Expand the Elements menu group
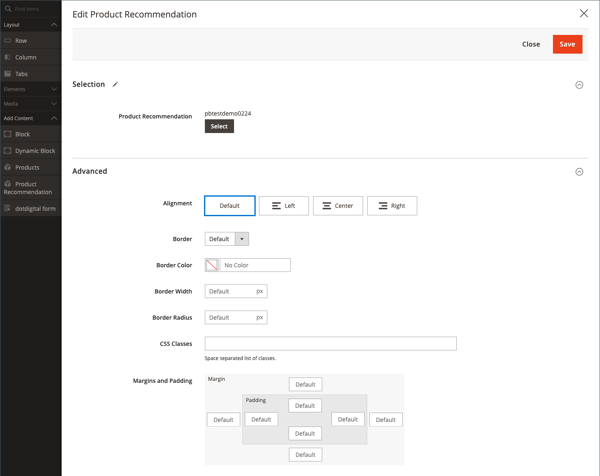 pos(31,89)
